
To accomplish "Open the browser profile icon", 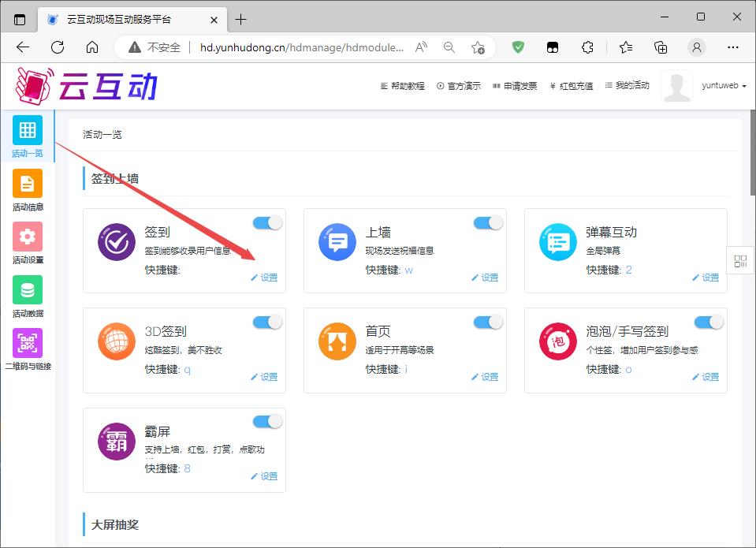I will pos(697,47).
